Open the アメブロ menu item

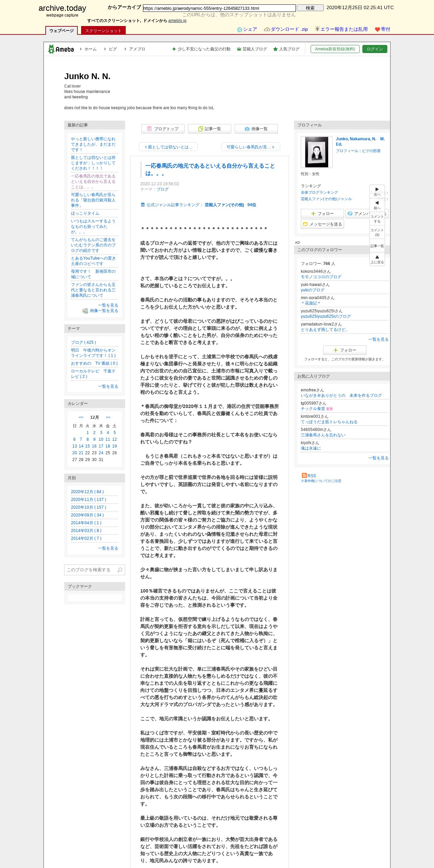[137, 49]
